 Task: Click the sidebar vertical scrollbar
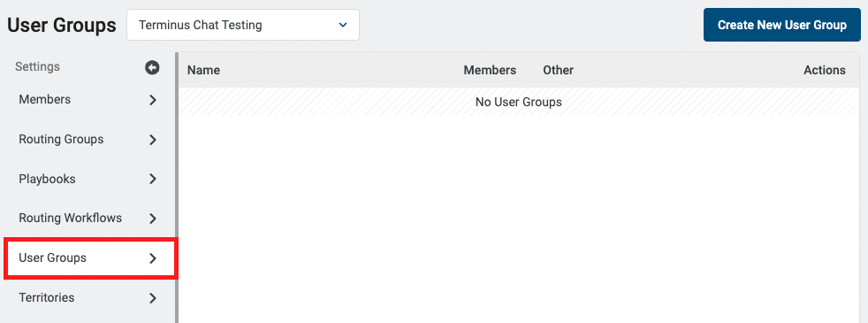coord(177,188)
